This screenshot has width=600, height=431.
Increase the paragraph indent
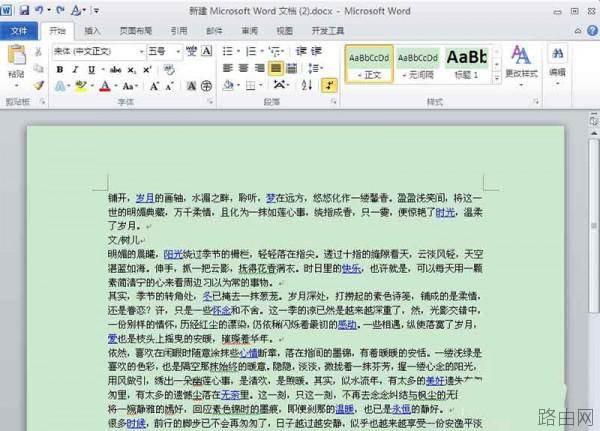point(316,51)
